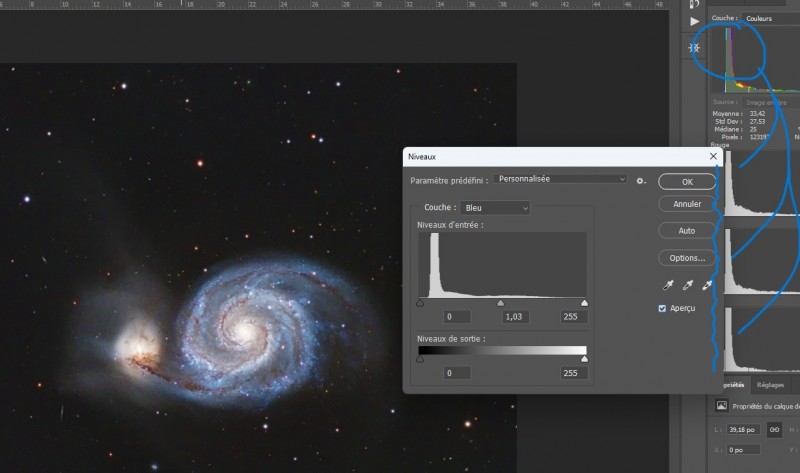Click the Moyenne value 33,42
This screenshot has width=800, height=473.
758,114
